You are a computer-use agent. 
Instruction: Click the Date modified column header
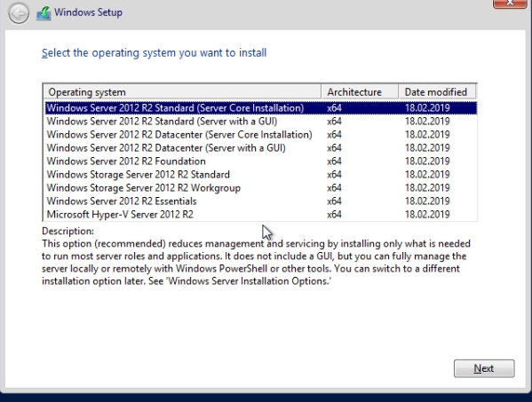[x=437, y=92]
